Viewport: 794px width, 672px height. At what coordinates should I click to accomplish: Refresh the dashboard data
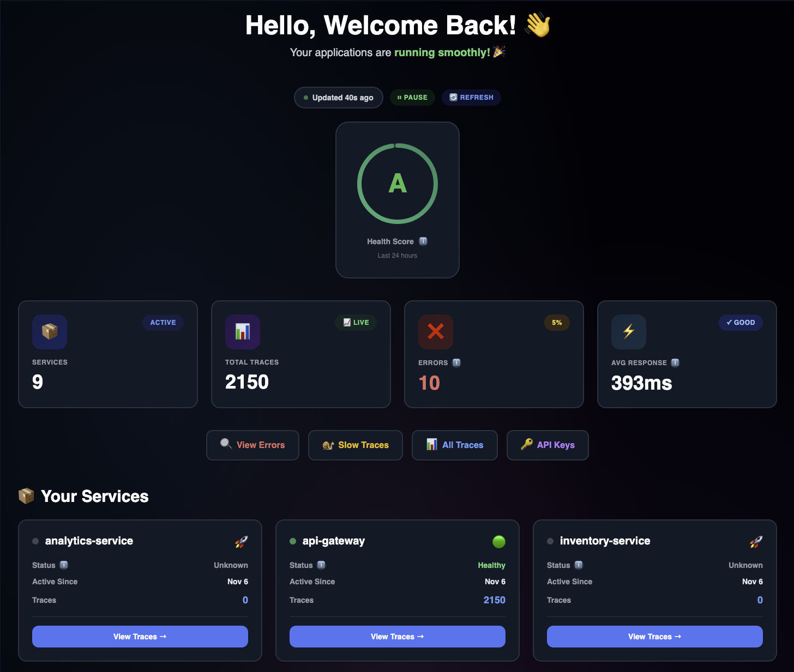coord(471,97)
